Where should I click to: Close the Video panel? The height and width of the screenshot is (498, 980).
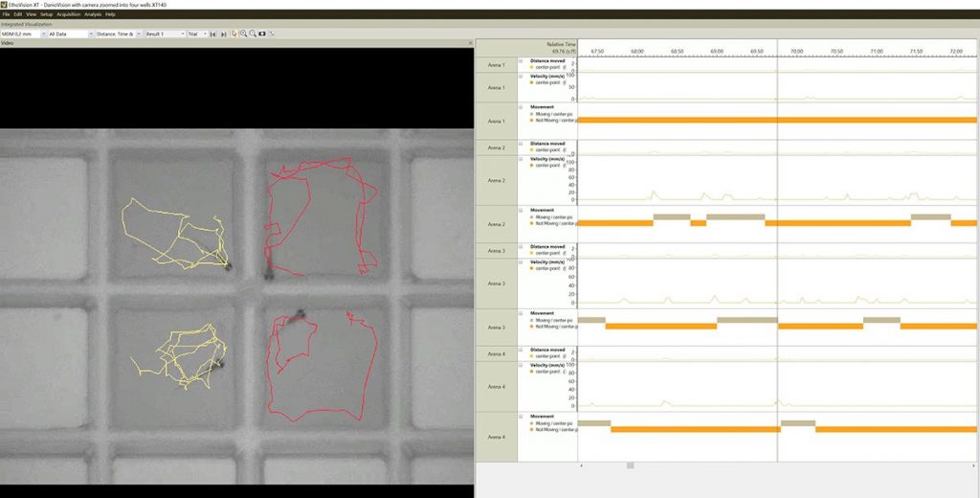point(471,43)
